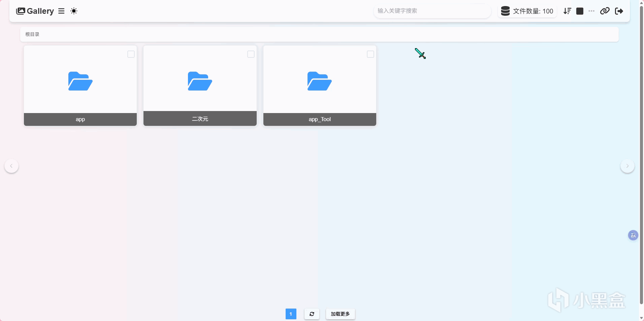Go to next with right chevron
Screen dimensions: 644x321
(x=627, y=166)
